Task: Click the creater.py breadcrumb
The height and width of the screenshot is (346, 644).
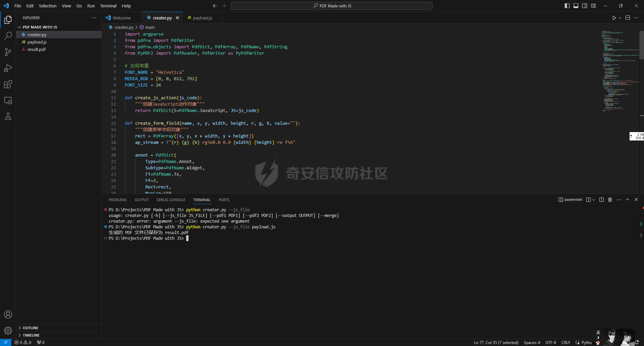Action: tap(121, 27)
